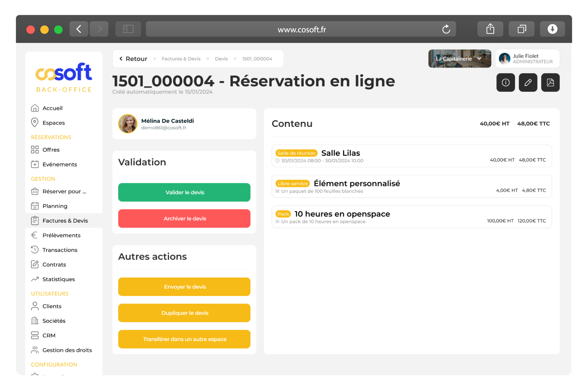Click the CRM server icon
Viewport: 588px width, 391px height.
pos(35,335)
